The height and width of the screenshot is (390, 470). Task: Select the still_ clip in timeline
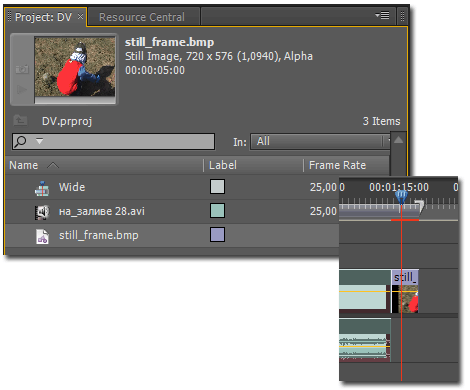[x=405, y=291]
